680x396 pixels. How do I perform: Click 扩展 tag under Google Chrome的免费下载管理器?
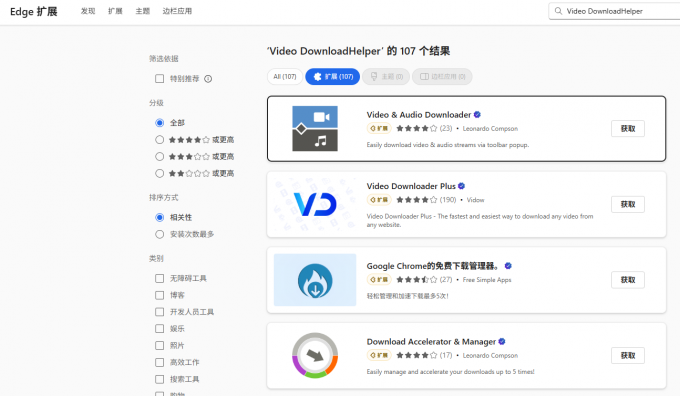pos(379,280)
